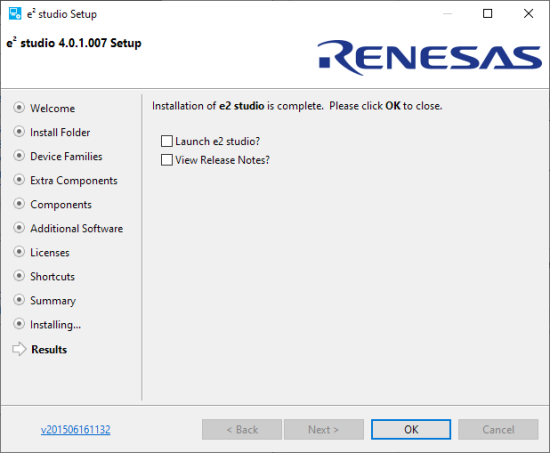
Task: Select the Welcome step label
Action: point(53,108)
